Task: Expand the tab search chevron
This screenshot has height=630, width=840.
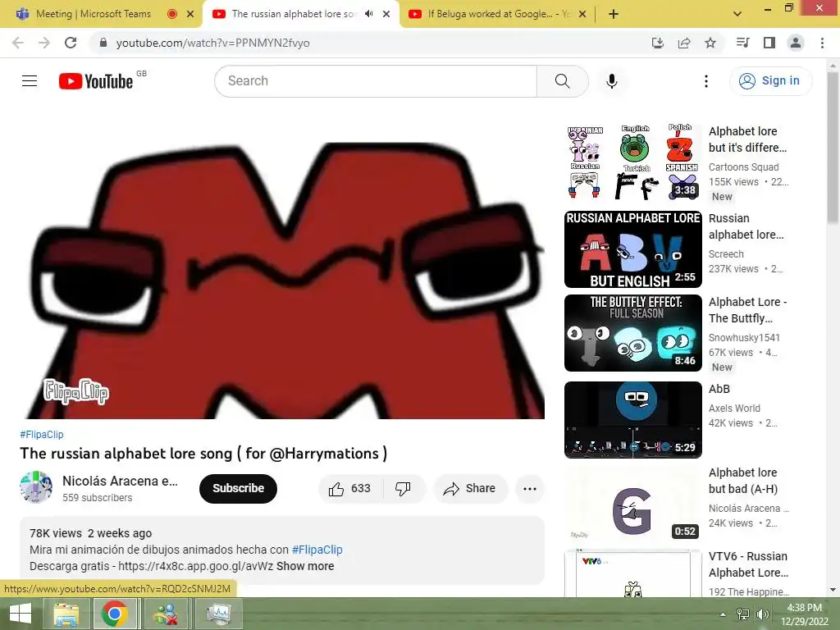Action: [737, 14]
